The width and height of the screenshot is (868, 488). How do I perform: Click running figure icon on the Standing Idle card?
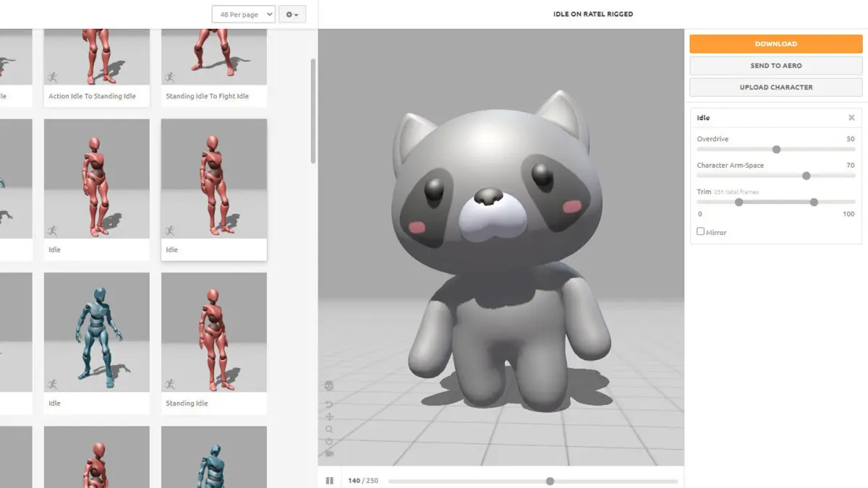point(169,384)
